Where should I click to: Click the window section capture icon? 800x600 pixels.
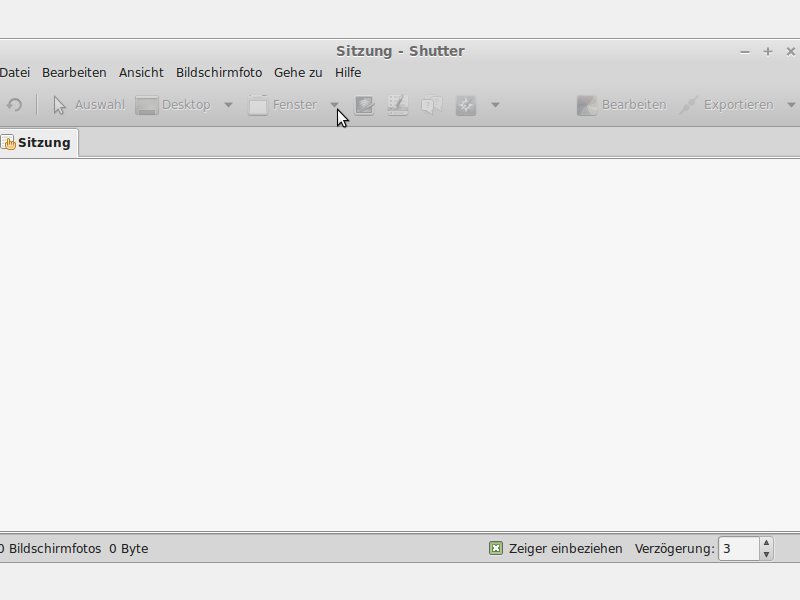(364, 105)
